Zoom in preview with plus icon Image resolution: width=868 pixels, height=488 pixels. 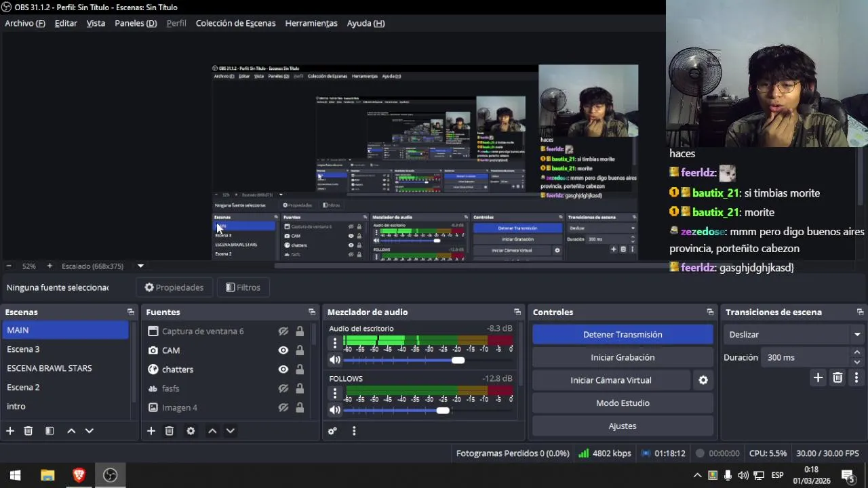(50, 266)
